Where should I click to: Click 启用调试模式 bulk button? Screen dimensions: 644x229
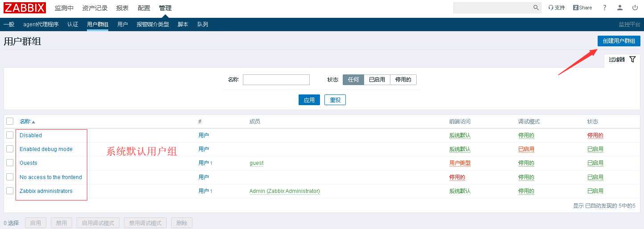pyautogui.click(x=98, y=223)
